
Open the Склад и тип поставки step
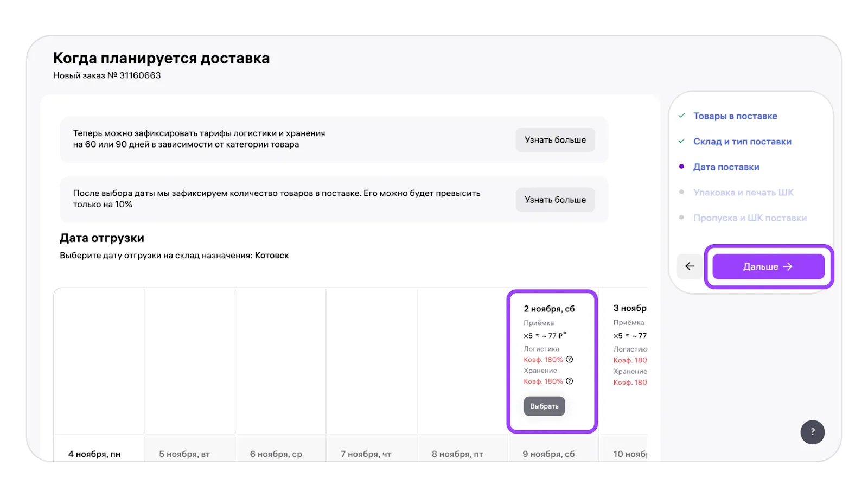[x=742, y=142]
